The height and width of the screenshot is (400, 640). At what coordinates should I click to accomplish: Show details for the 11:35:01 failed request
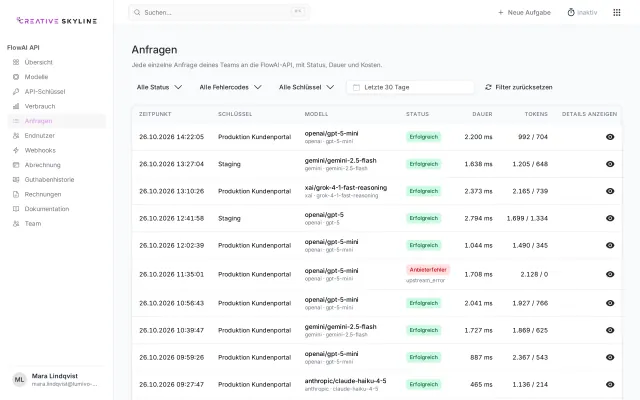(610, 274)
